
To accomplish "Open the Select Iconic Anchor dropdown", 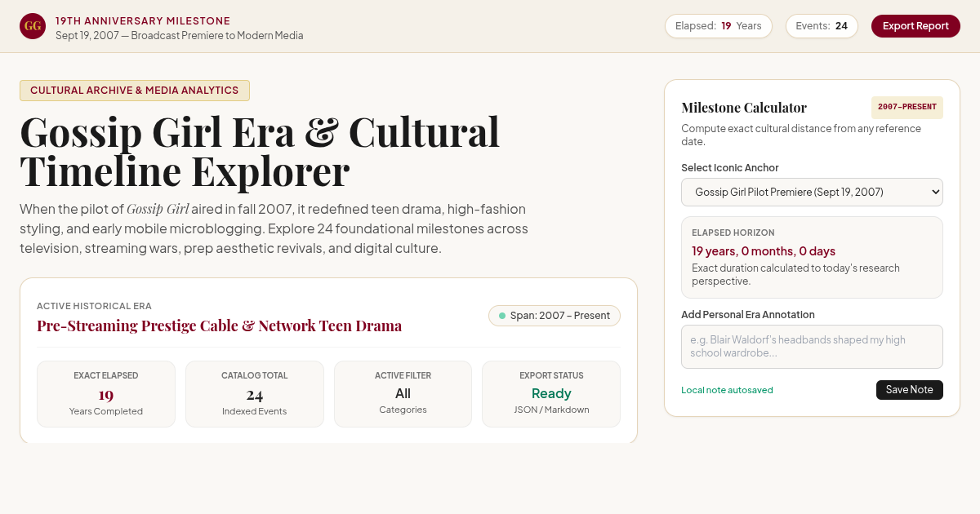I will click(812, 192).
